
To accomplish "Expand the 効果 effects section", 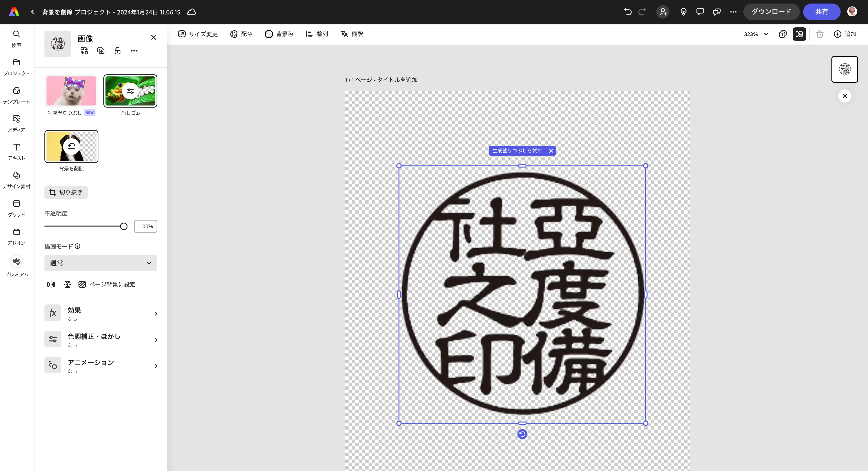I will click(x=101, y=313).
